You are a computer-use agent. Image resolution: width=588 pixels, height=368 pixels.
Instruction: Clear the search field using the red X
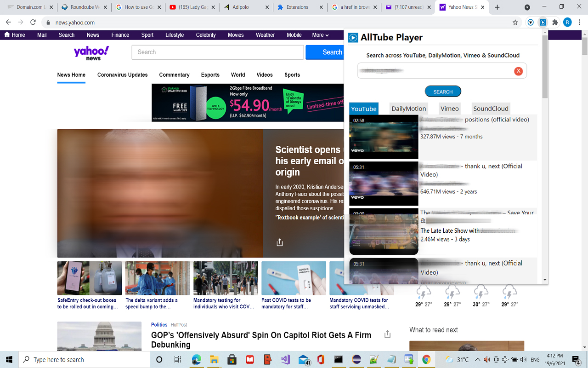tap(518, 71)
